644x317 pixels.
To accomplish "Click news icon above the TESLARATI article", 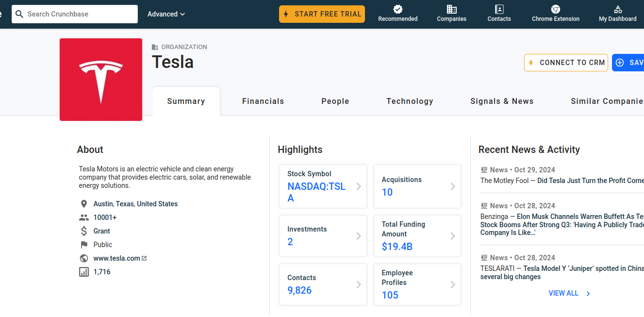I will point(484,258).
